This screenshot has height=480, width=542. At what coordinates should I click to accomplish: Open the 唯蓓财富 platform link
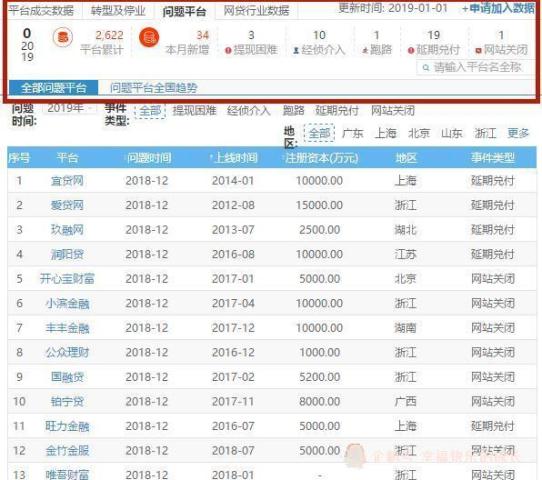click(67, 474)
